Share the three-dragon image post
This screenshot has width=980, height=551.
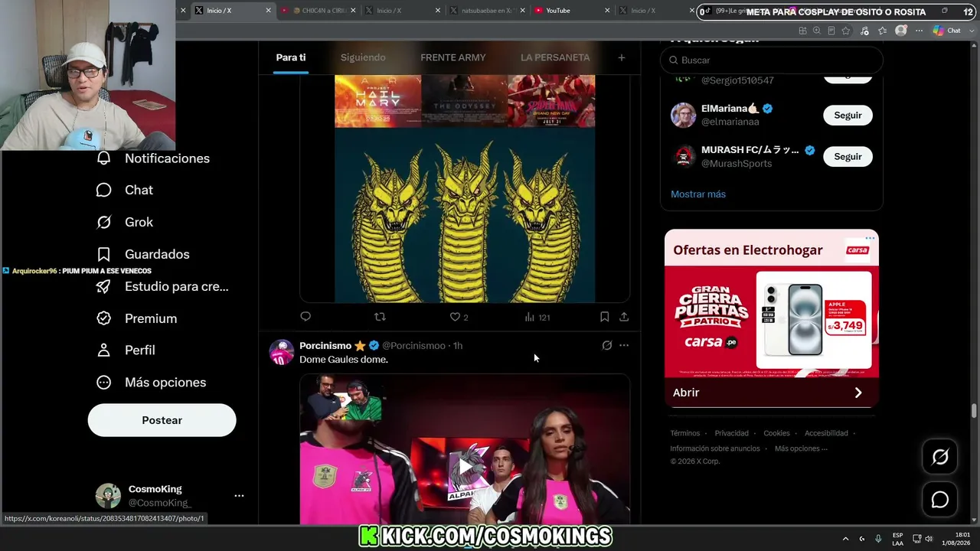[624, 317]
